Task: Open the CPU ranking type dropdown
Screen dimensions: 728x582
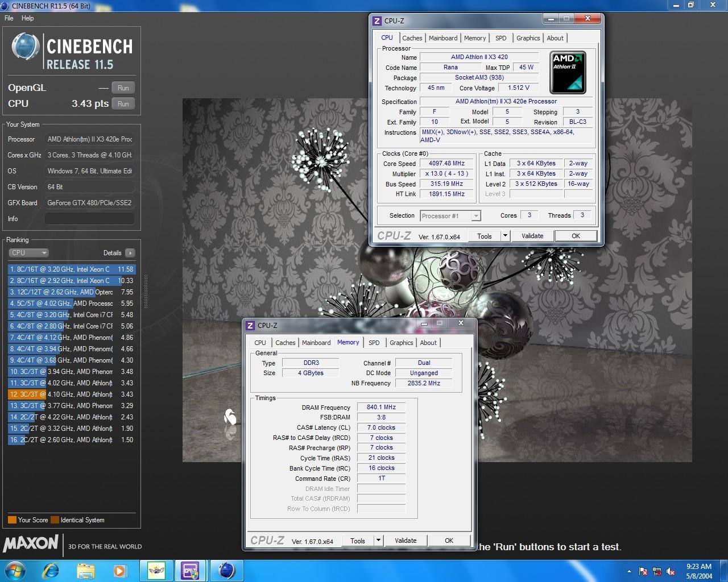Action: (x=28, y=253)
